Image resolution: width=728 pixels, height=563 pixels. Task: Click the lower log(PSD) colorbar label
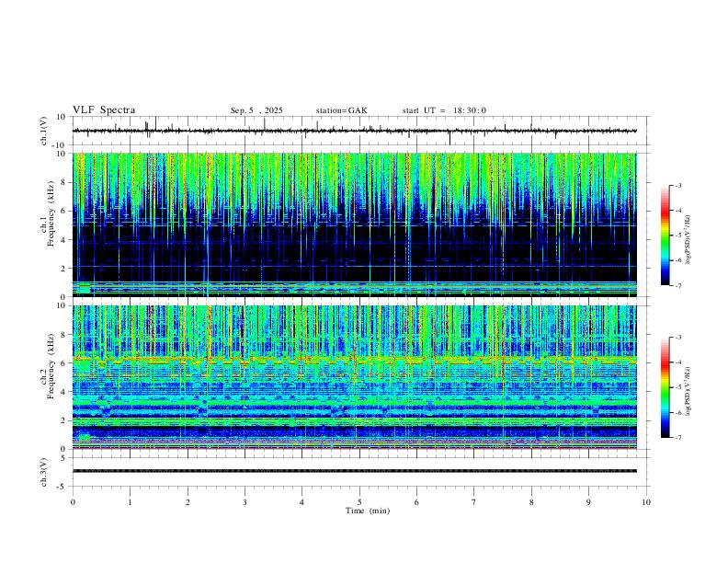688,392
